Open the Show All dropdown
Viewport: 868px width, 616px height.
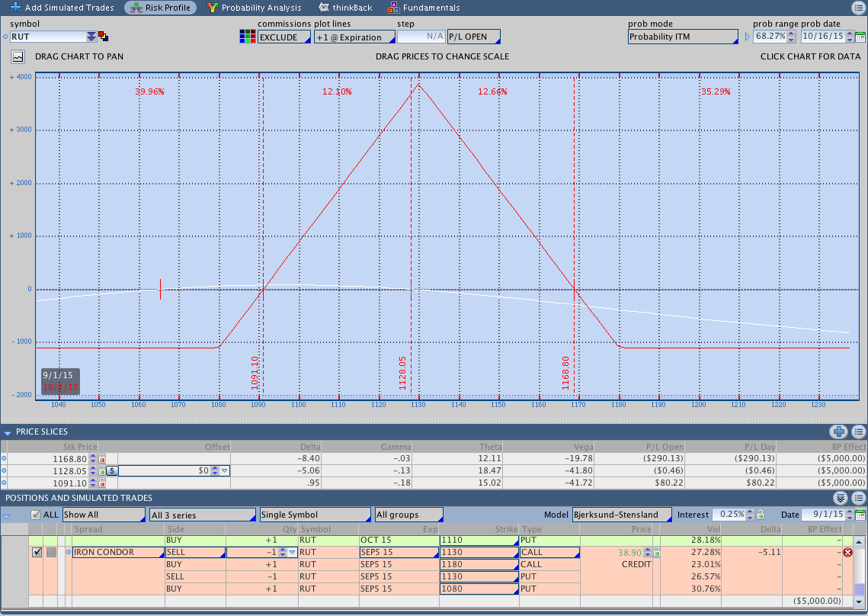[x=104, y=515]
